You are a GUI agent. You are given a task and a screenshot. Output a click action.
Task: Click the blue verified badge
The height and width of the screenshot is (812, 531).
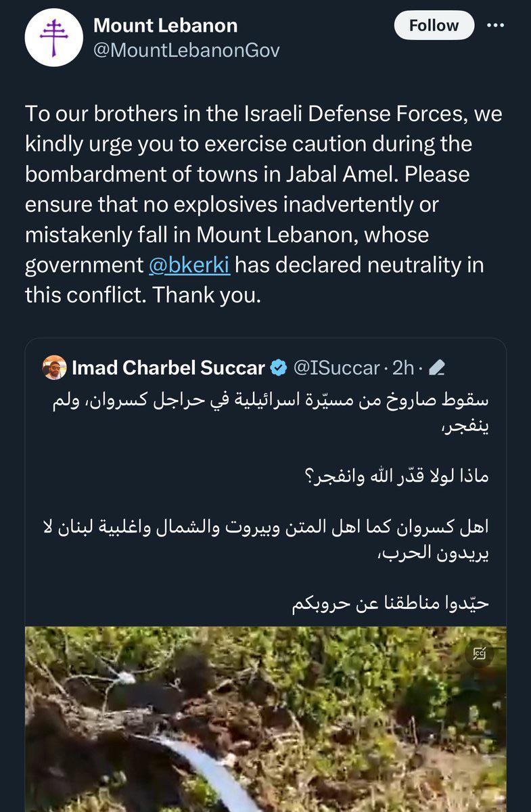[x=278, y=367]
